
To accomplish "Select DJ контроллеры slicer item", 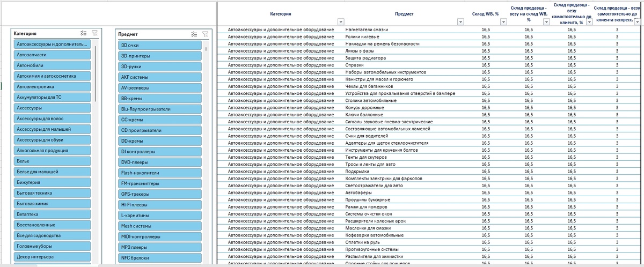I will (159, 152).
